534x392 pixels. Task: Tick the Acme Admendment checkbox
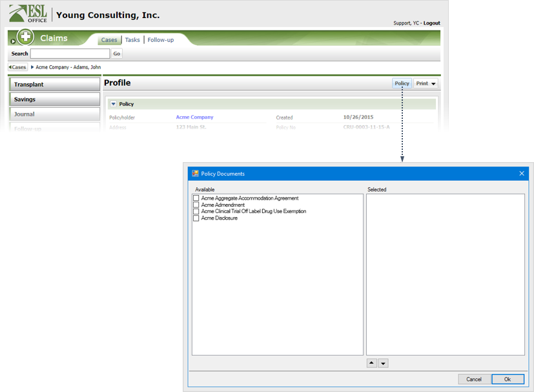click(196, 205)
